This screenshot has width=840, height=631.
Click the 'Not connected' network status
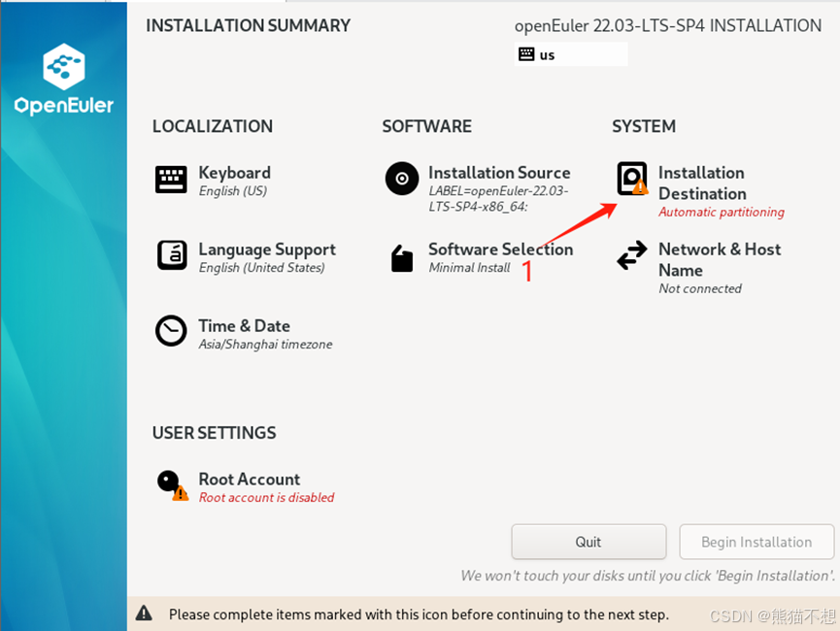click(x=699, y=288)
